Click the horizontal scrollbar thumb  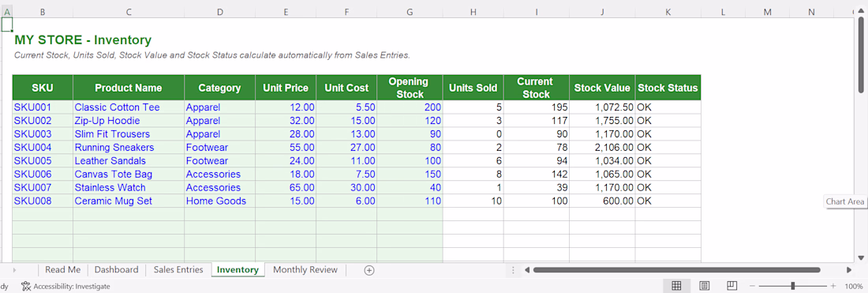[x=676, y=270]
